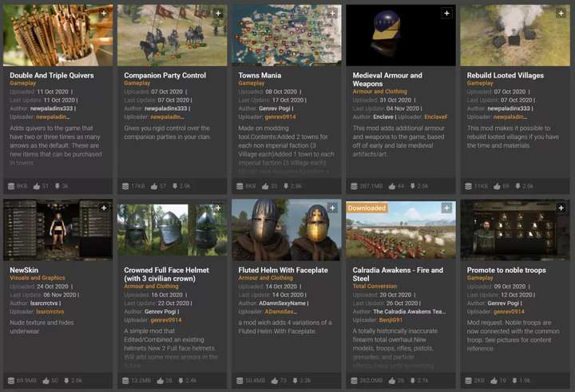Screen dimensions: 575x392
Task: Open Medieval Armour and Weapons mod title
Action: [387, 79]
